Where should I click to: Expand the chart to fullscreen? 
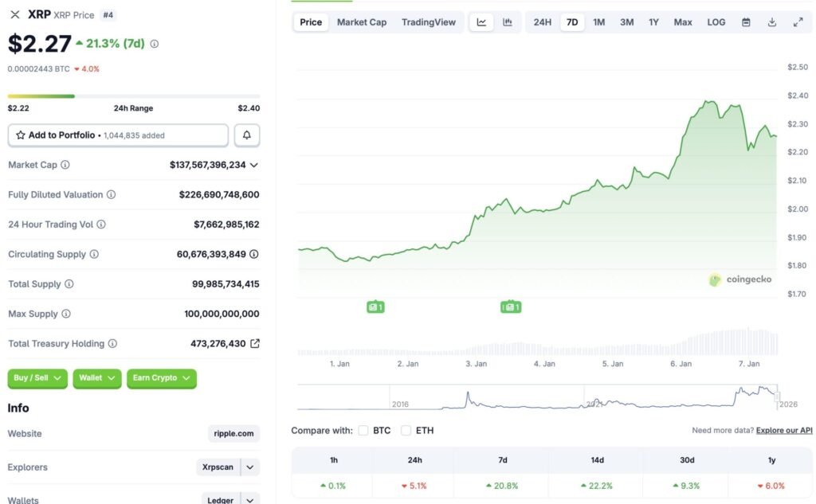click(x=798, y=21)
